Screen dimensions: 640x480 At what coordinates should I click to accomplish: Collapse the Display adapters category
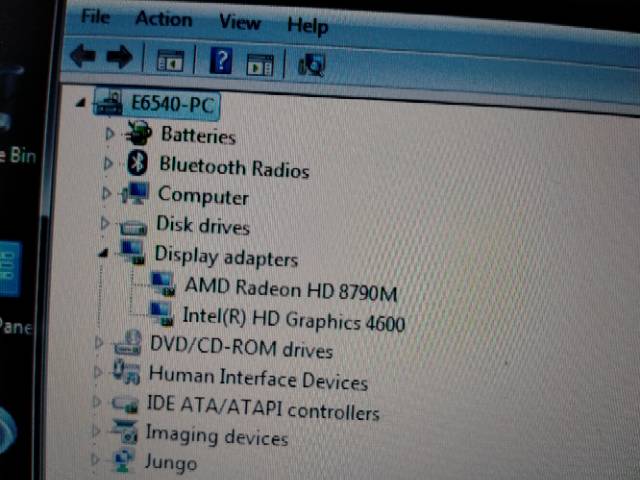(103, 253)
